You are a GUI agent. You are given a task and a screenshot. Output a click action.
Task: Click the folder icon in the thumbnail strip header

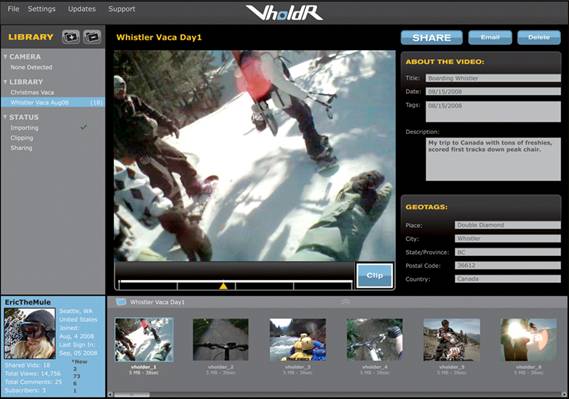(x=121, y=302)
